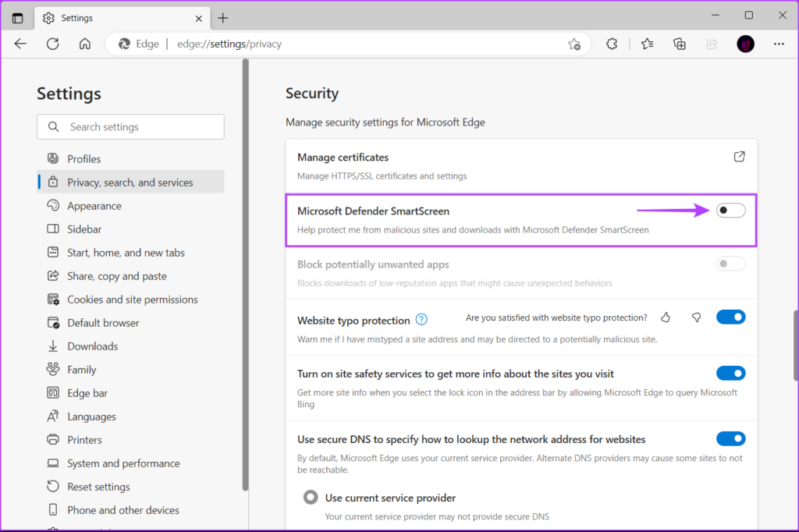Click the tab actions menu icon

click(17, 19)
